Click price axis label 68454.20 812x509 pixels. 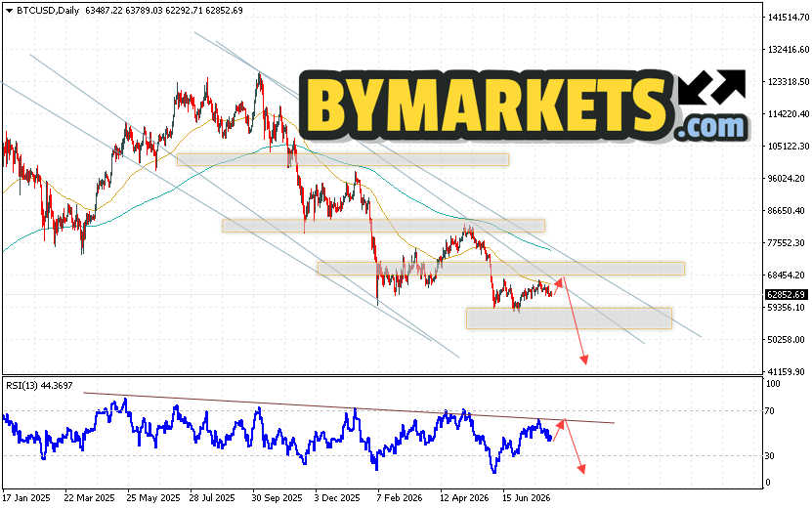[x=787, y=275]
